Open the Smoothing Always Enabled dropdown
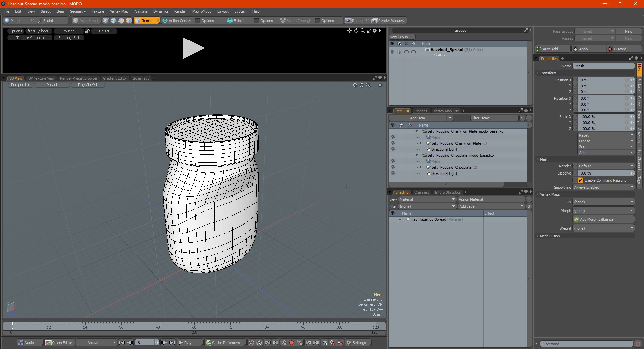The width and height of the screenshot is (644, 349). pyautogui.click(x=603, y=187)
